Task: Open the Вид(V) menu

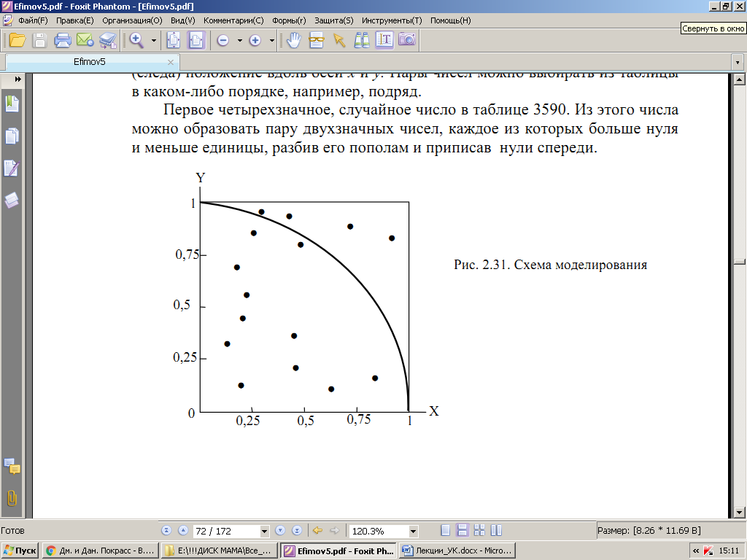Action: [x=183, y=20]
